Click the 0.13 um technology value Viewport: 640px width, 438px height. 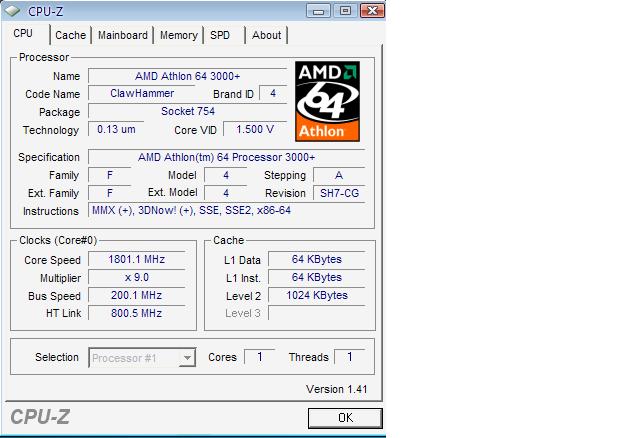point(116,129)
